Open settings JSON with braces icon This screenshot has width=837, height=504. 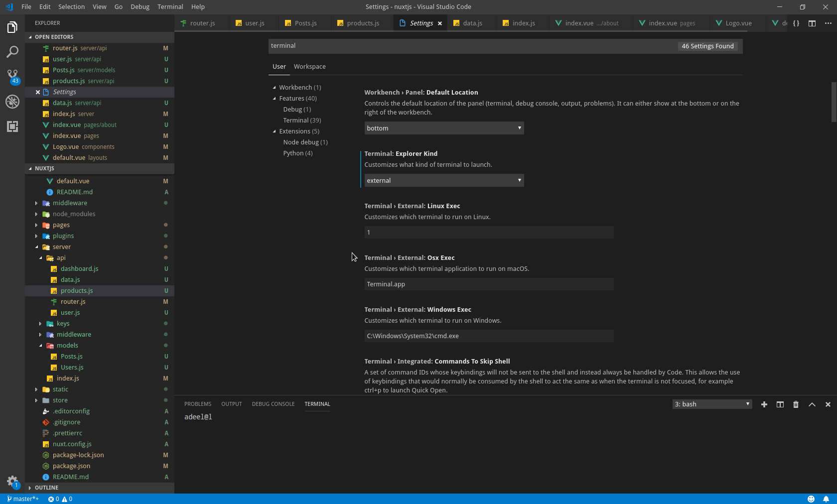(796, 23)
